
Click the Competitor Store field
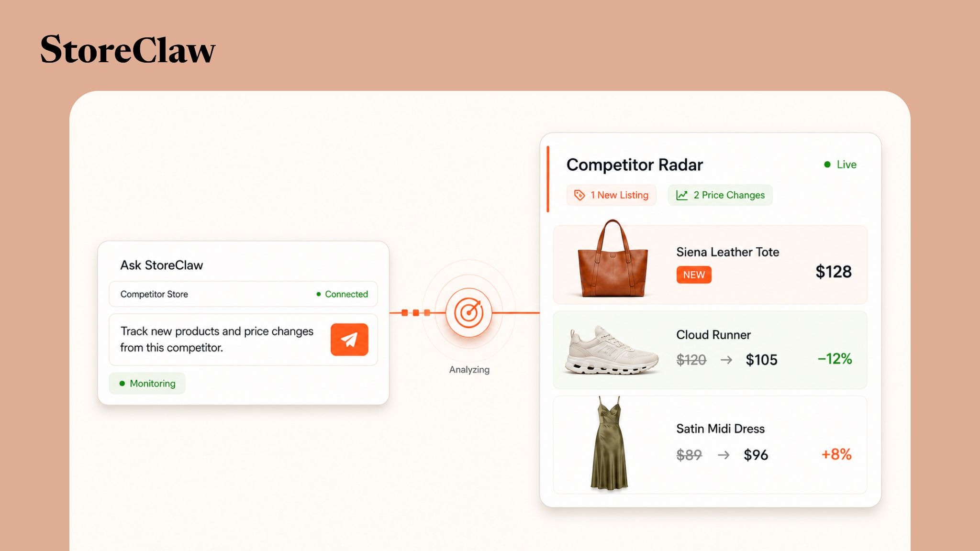tap(243, 294)
